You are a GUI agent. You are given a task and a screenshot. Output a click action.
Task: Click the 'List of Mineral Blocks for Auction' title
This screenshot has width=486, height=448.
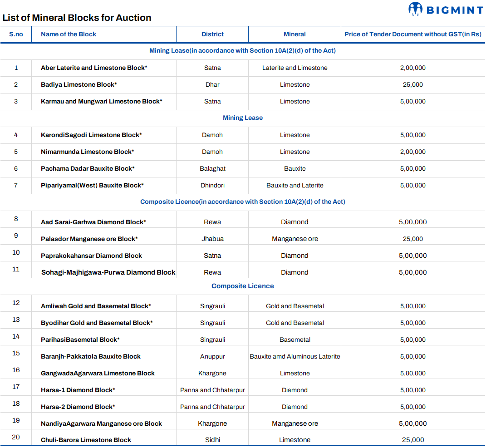click(77, 18)
